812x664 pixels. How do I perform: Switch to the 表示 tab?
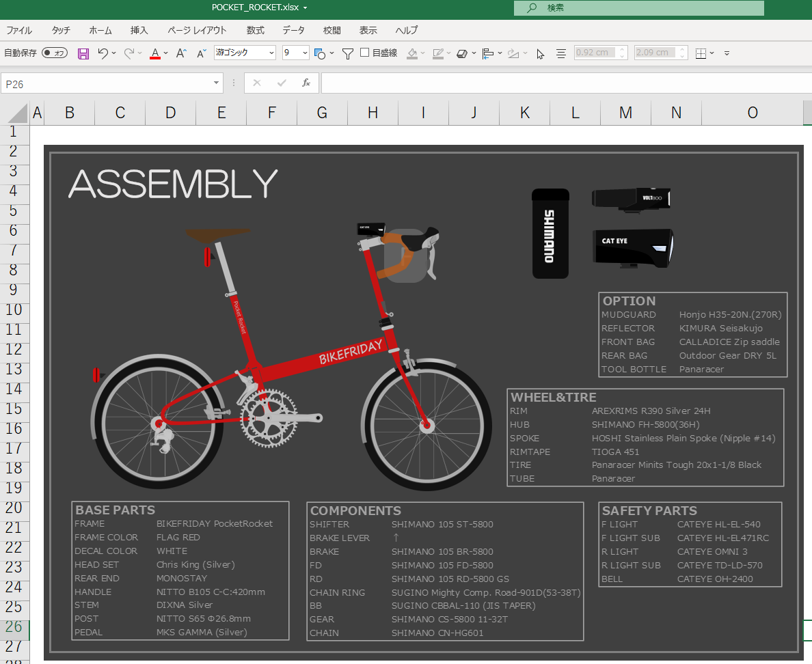[x=368, y=31]
